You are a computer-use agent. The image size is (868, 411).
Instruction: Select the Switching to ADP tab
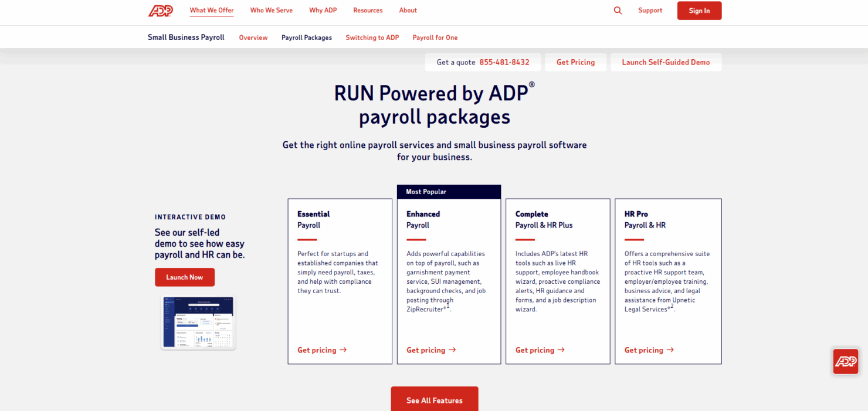click(372, 38)
